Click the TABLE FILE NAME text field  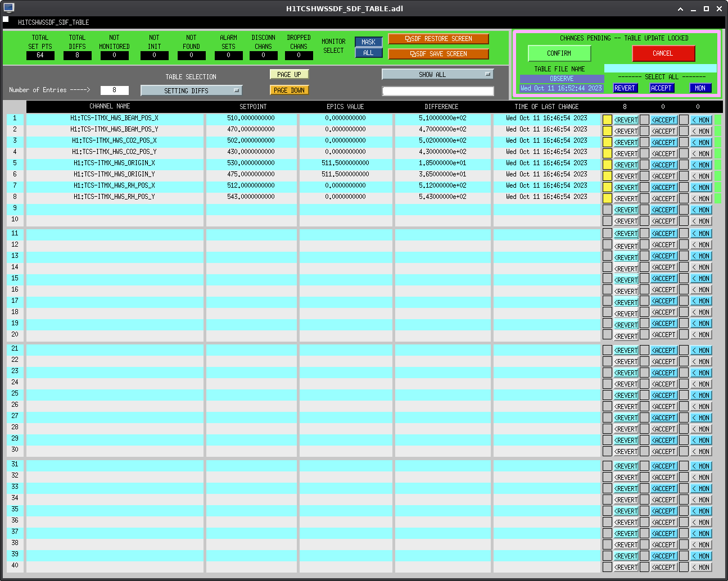pyautogui.click(x=661, y=69)
